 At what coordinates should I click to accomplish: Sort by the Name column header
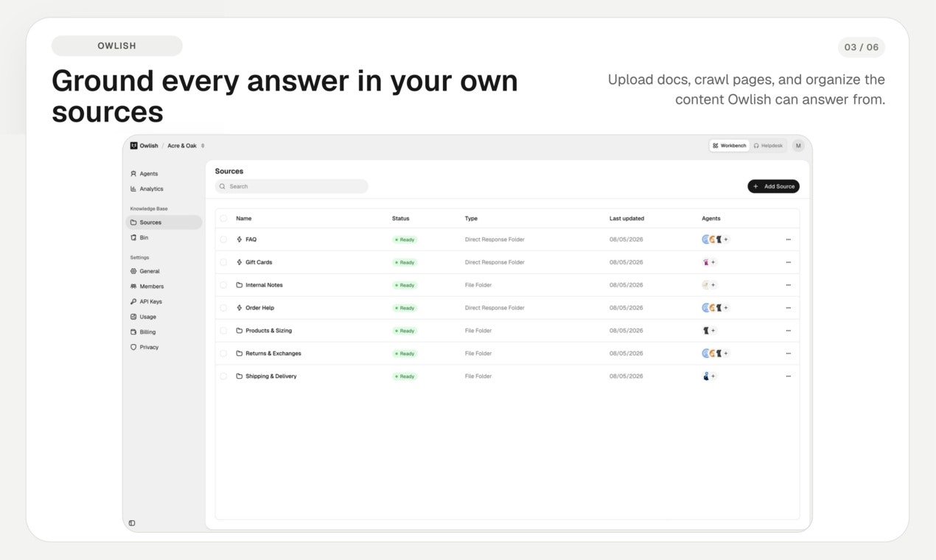click(x=244, y=219)
